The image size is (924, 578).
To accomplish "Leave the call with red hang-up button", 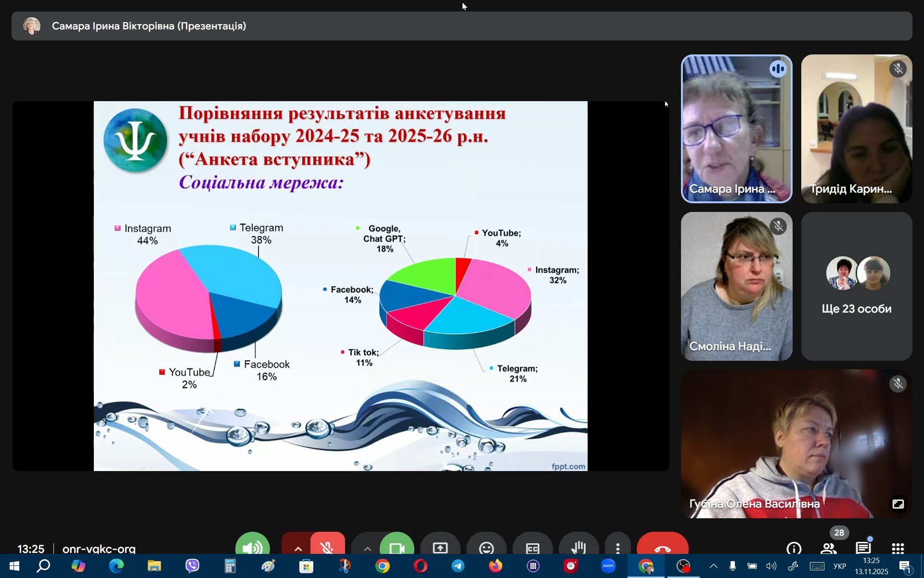I will click(x=662, y=548).
